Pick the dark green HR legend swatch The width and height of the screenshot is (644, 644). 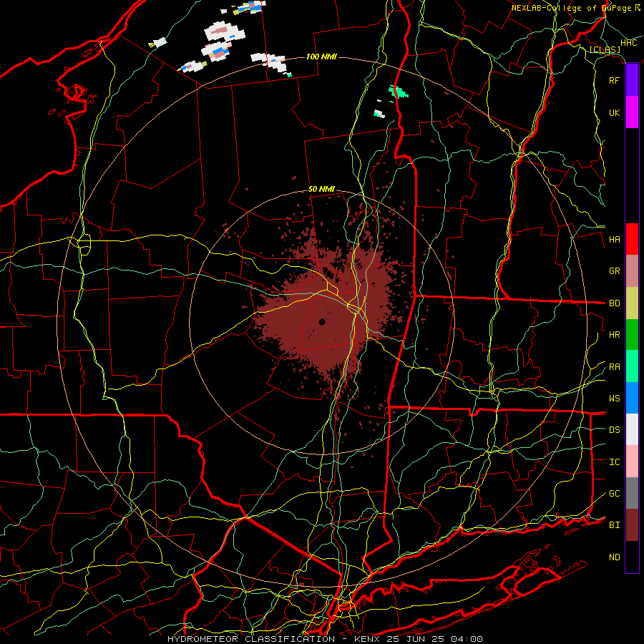[632, 335]
